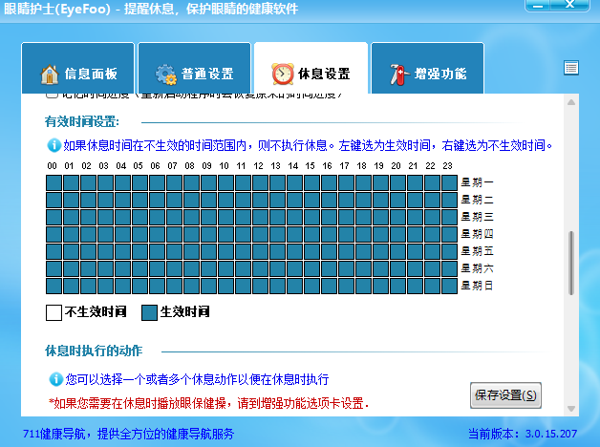Click the white 不生效时间 legend swatch
600x447 pixels.
click(x=54, y=312)
